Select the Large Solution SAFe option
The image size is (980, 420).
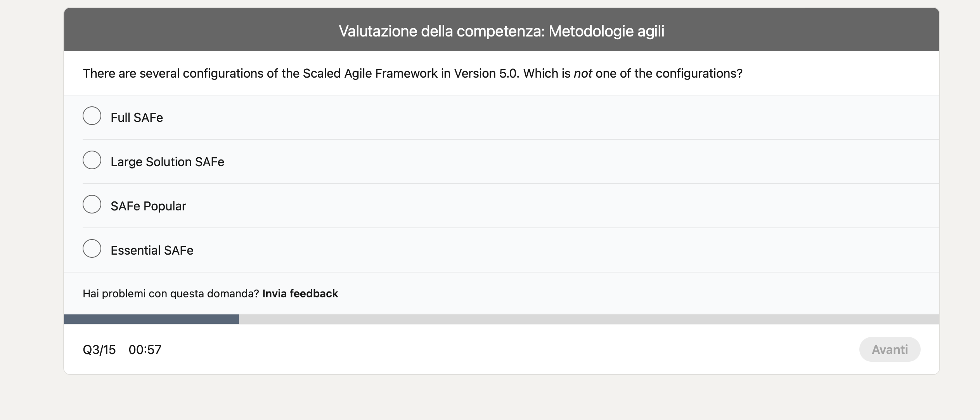click(92, 160)
